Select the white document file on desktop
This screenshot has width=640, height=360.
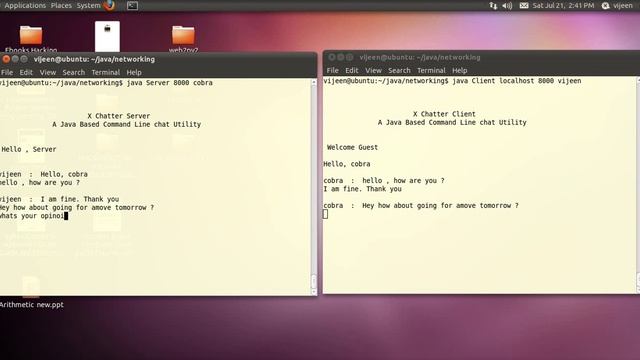[x=107, y=37]
